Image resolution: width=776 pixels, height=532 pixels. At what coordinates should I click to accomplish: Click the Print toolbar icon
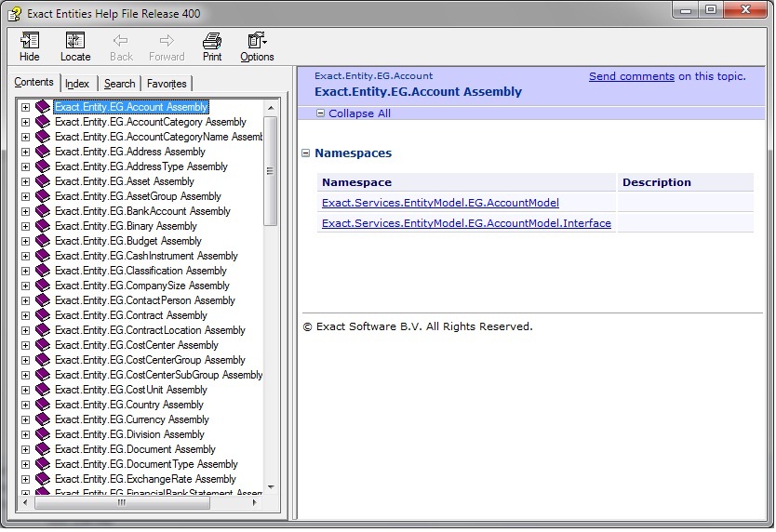click(212, 41)
